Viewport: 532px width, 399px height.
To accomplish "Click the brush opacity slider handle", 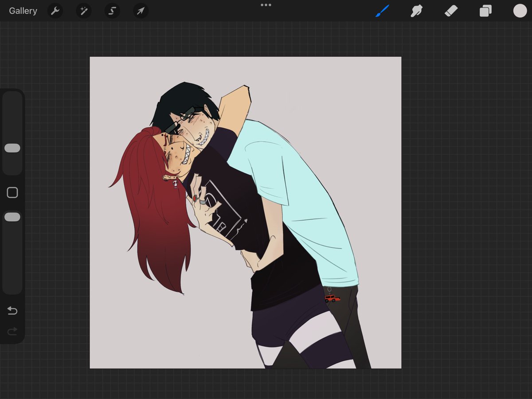I will 12,217.
